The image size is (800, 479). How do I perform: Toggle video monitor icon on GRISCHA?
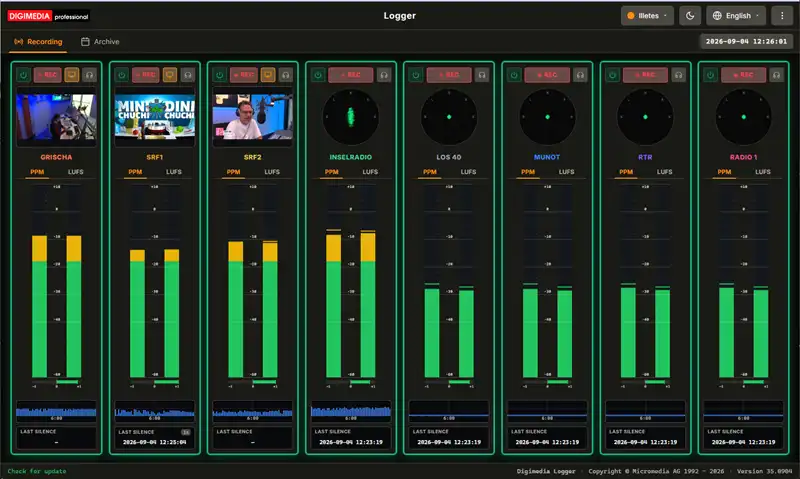[72, 75]
